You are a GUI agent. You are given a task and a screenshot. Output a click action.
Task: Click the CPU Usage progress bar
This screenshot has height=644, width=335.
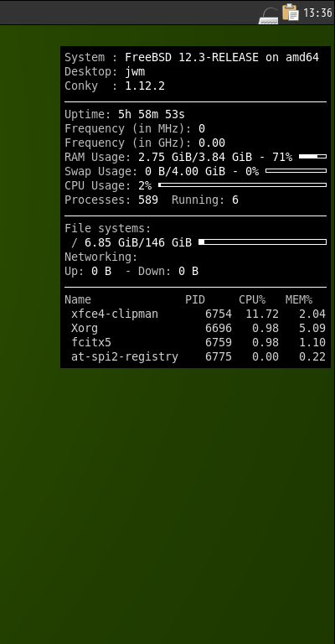(x=242, y=184)
